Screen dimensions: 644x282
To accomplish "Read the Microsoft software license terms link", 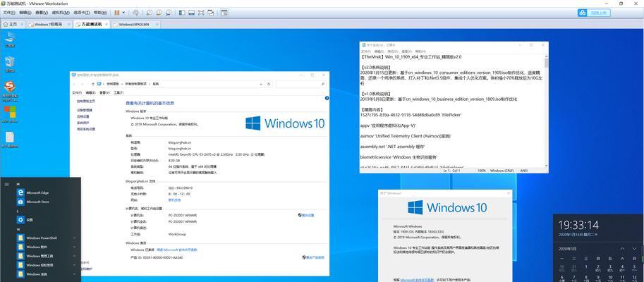I will (176, 250).
